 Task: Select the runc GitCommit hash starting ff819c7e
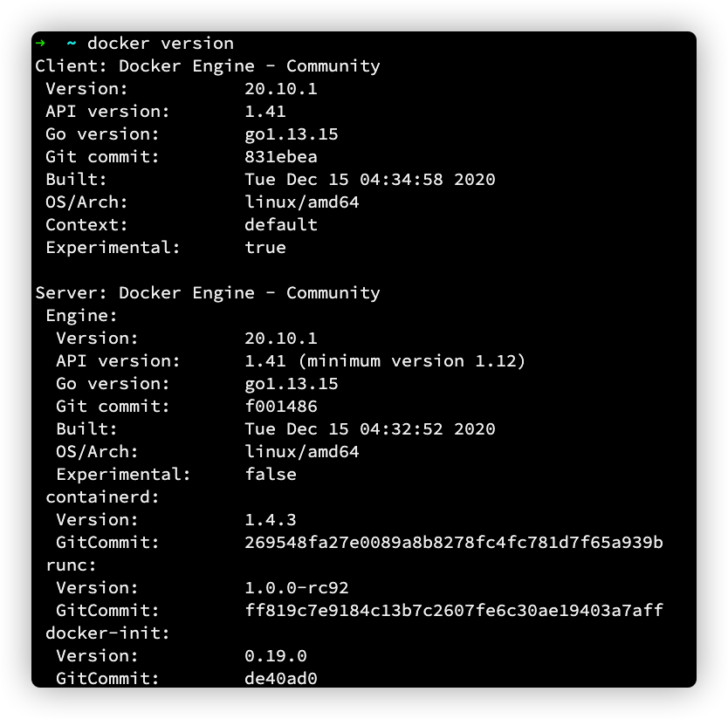tap(454, 610)
